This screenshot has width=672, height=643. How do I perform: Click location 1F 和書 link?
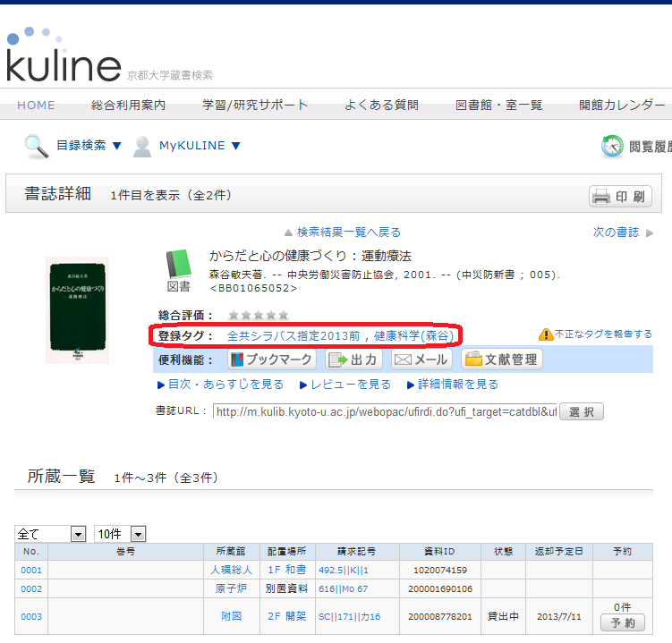pos(287,570)
